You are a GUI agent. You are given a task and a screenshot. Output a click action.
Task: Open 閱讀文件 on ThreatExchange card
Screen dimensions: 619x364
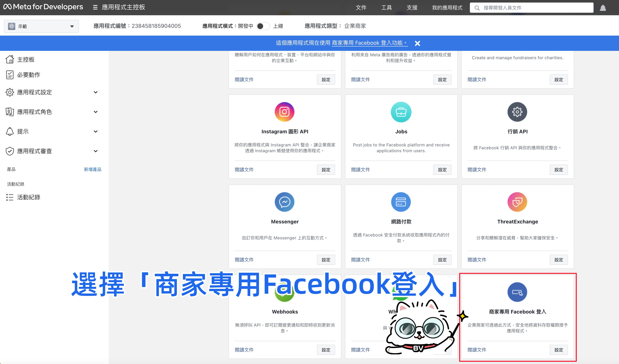[477, 260]
